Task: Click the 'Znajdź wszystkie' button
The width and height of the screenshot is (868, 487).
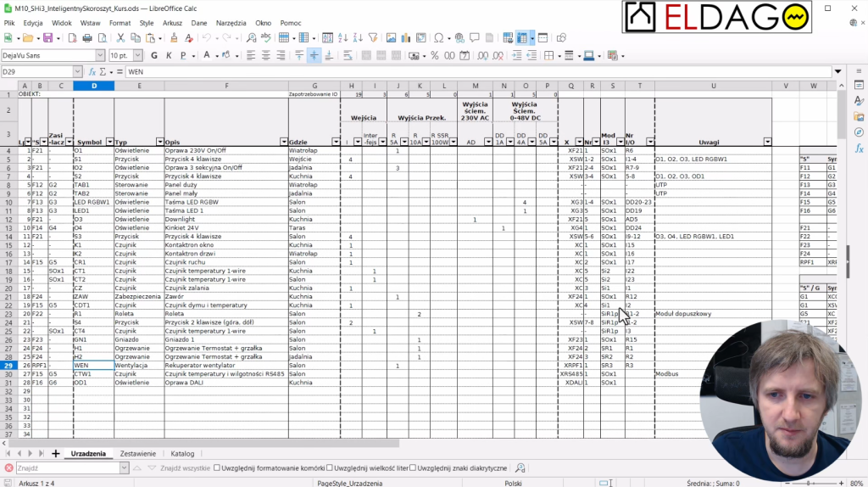Action: click(x=186, y=468)
